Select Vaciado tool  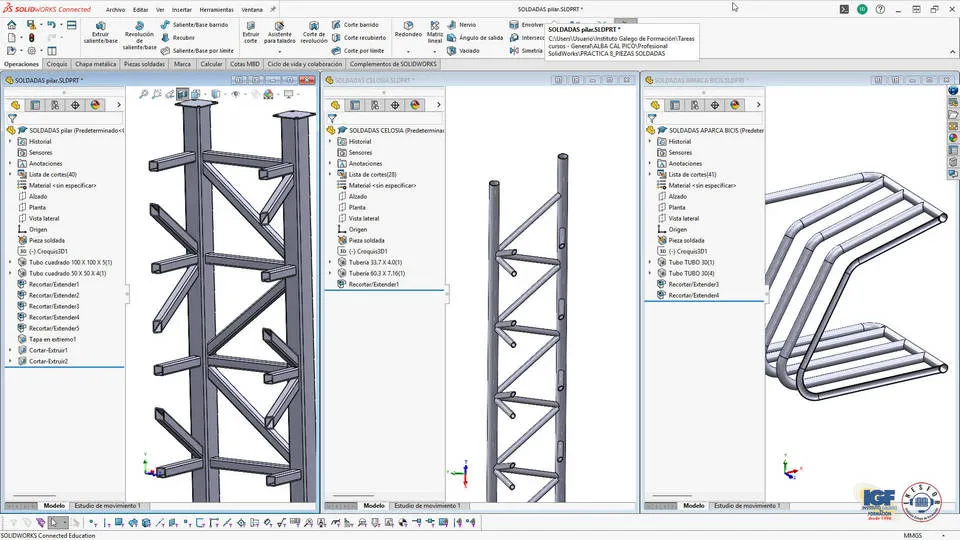pos(463,51)
